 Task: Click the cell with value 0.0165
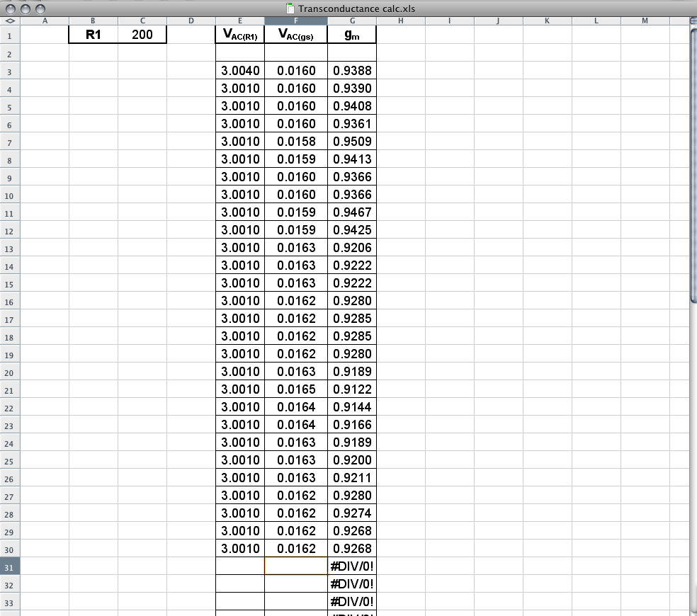296,389
